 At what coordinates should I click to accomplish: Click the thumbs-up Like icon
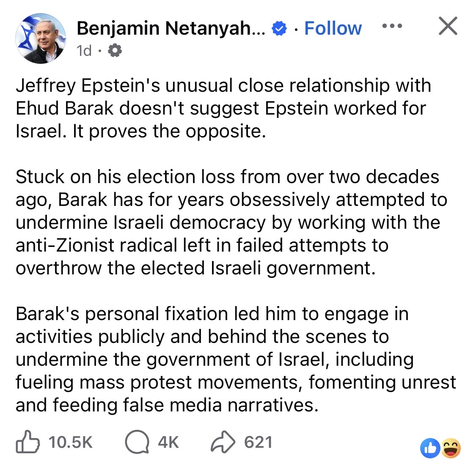(x=28, y=442)
